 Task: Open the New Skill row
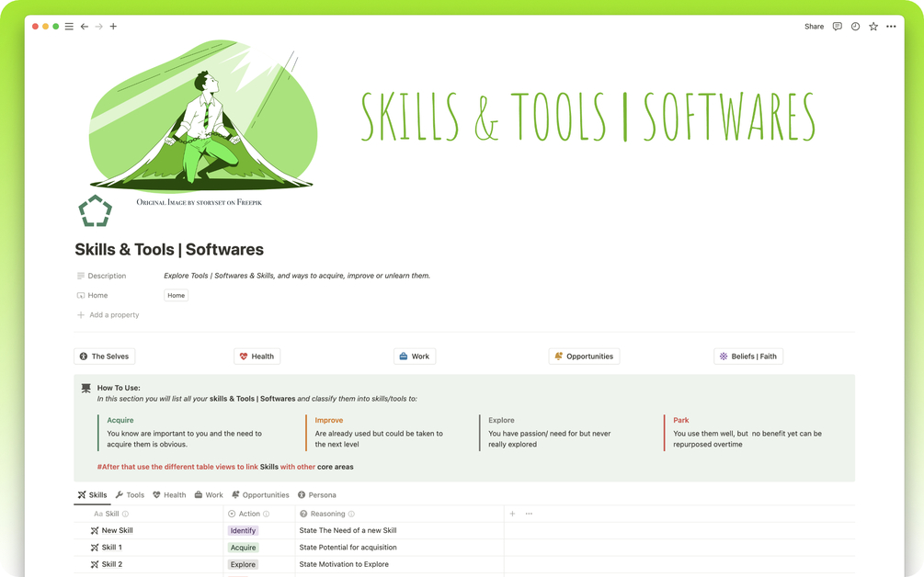click(x=118, y=530)
